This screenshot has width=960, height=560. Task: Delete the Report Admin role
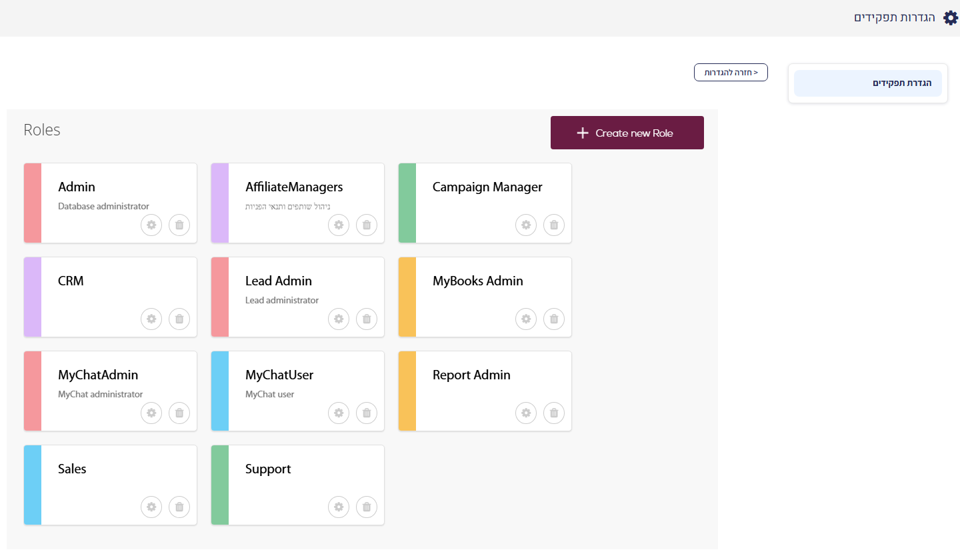(x=554, y=413)
